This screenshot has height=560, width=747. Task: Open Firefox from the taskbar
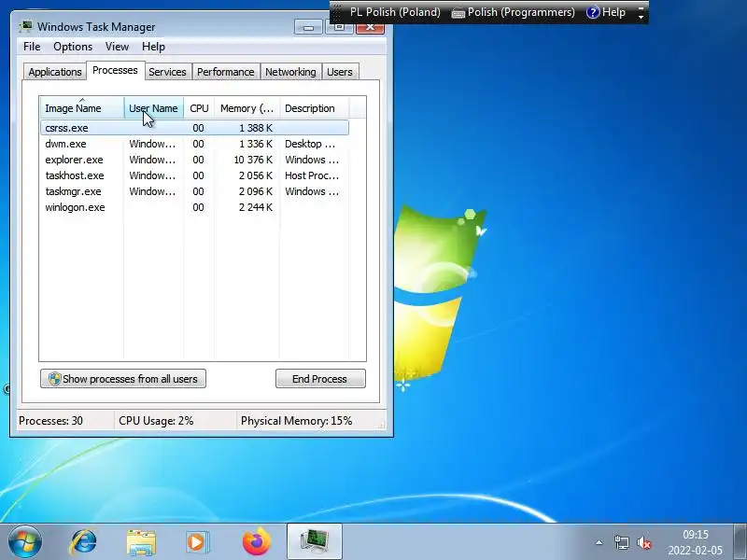pos(256,542)
